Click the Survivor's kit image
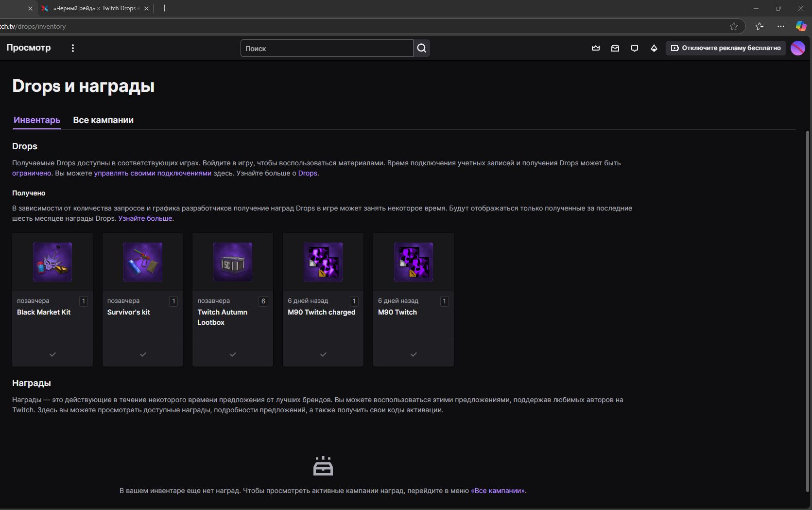This screenshot has height=510, width=812. (x=143, y=262)
